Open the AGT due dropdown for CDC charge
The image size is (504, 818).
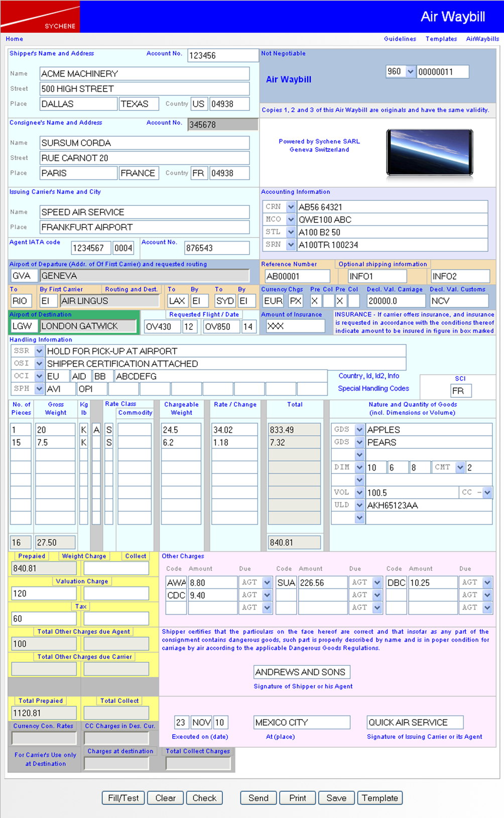267,595
